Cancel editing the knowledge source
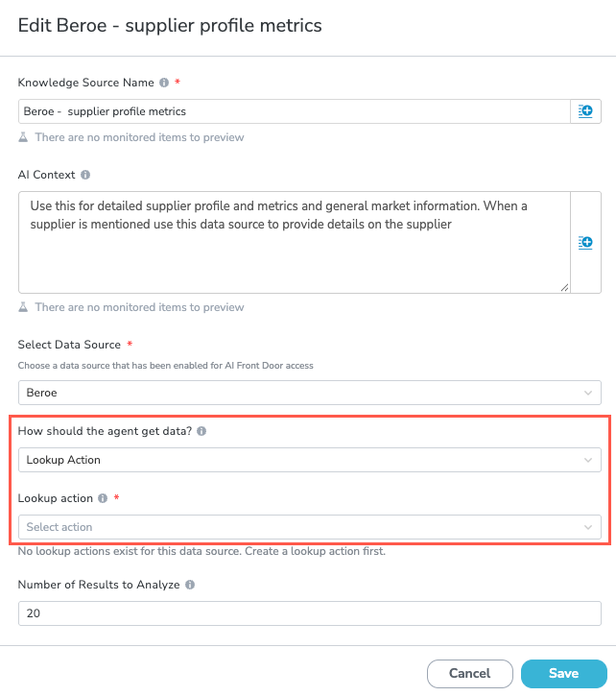This screenshot has height=696, width=616. 470,673
